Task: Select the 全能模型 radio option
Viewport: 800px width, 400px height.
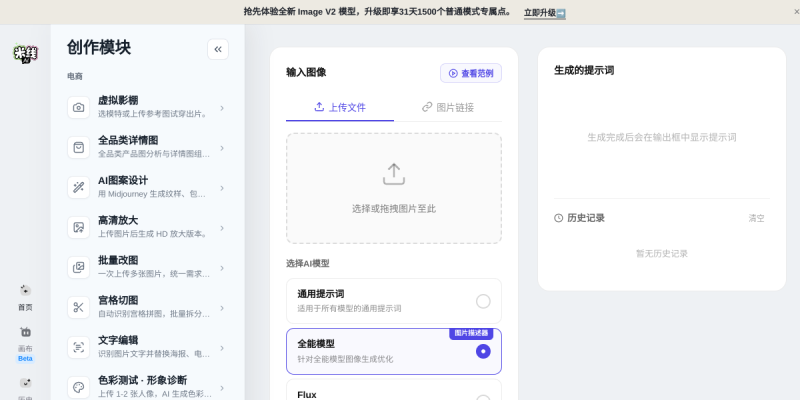Action: (483, 352)
